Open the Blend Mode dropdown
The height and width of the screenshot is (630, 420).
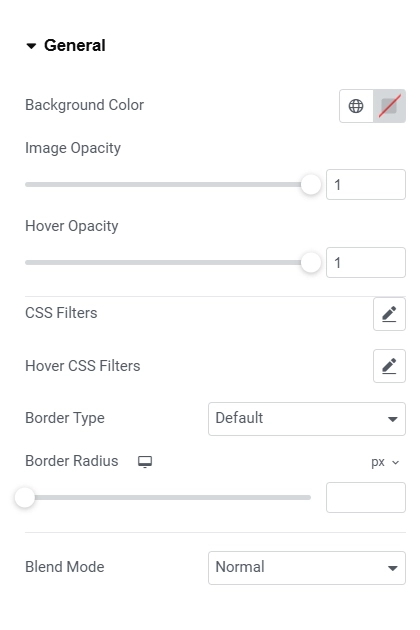coord(307,568)
